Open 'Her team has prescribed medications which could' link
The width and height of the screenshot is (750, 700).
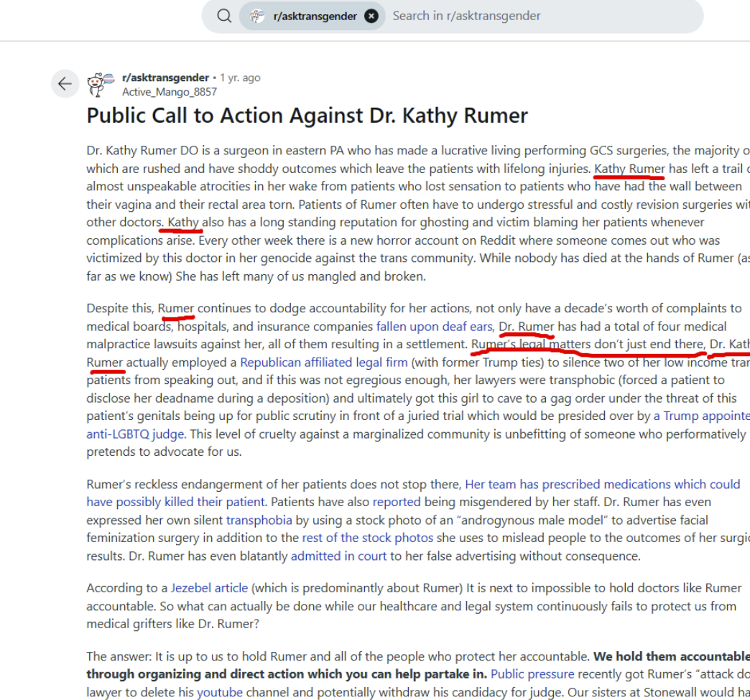tap(603, 485)
